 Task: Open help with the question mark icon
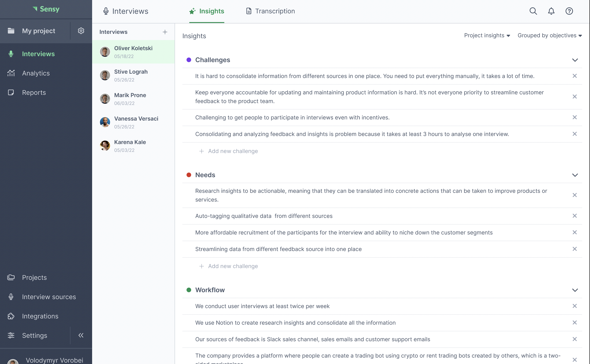(x=569, y=11)
